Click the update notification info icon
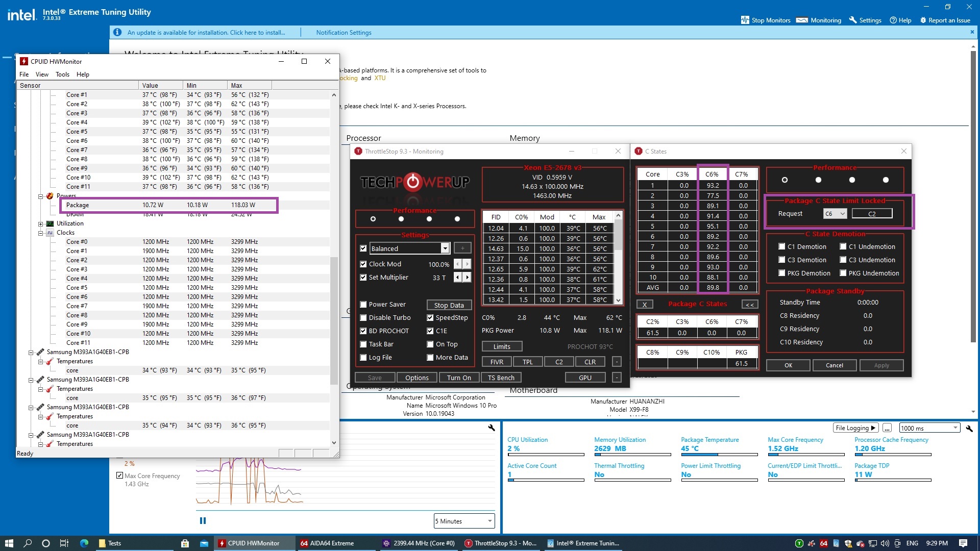The width and height of the screenshot is (980, 551). 117,32
